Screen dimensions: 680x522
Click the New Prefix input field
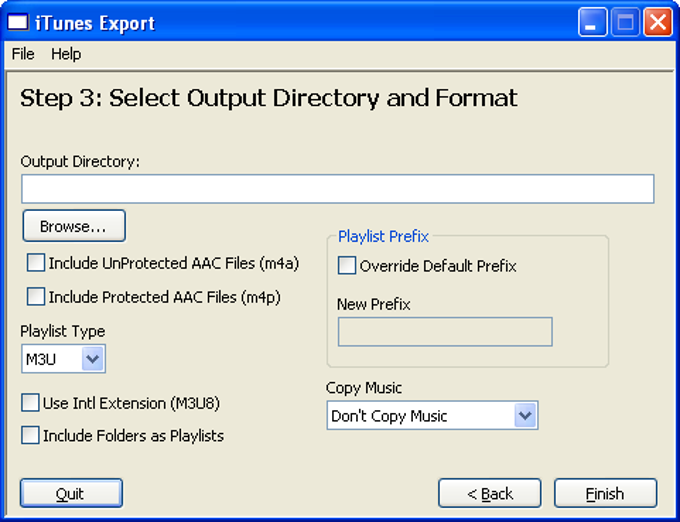tap(445, 332)
